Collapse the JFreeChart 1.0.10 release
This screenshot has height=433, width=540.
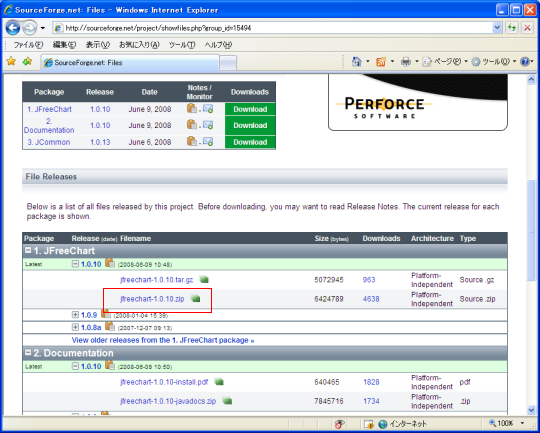click(x=75, y=264)
